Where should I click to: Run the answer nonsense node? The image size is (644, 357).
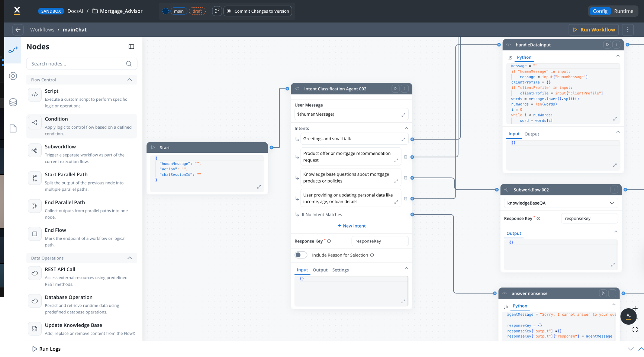tap(603, 293)
